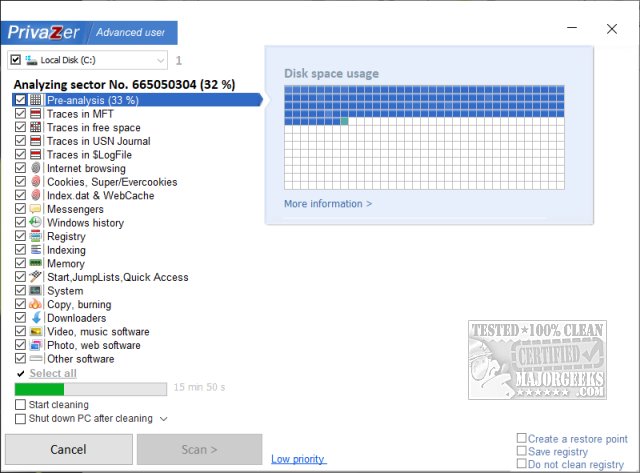Click the Traces in MFT icon
640x473 pixels.
pyautogui.click(x=36, y=113)
